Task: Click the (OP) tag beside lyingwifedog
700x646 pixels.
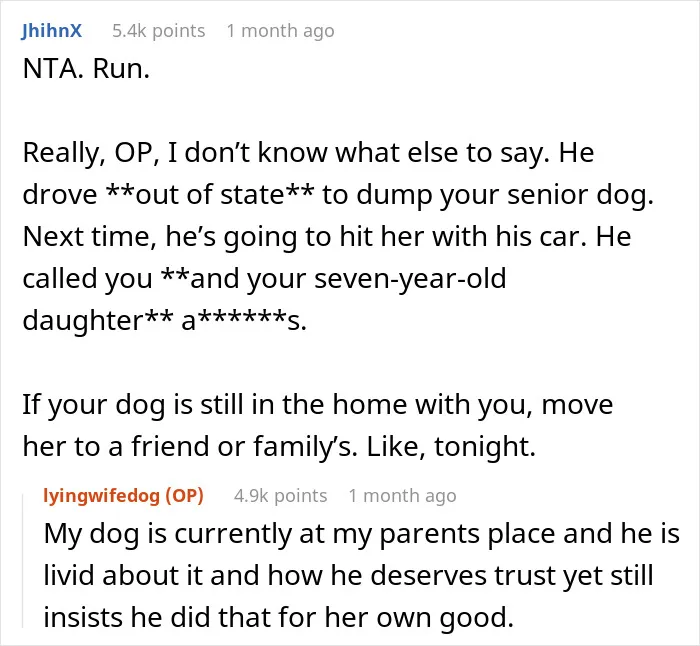Action: click(x=184, y=496)
